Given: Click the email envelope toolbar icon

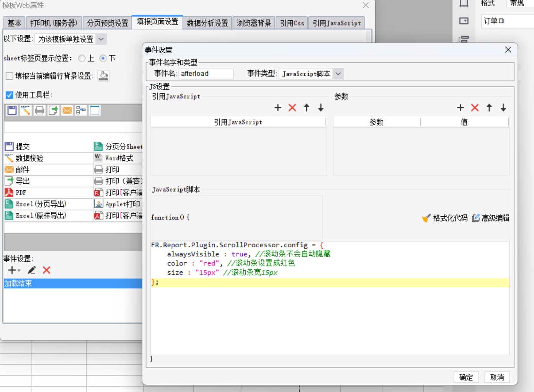Looking at the screenshot, I should tap(67, 110).
